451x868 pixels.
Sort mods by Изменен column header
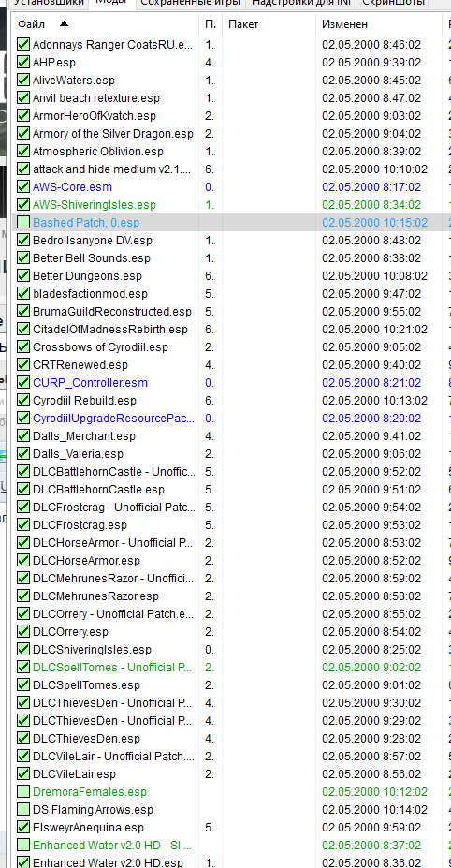click(344, 24)
